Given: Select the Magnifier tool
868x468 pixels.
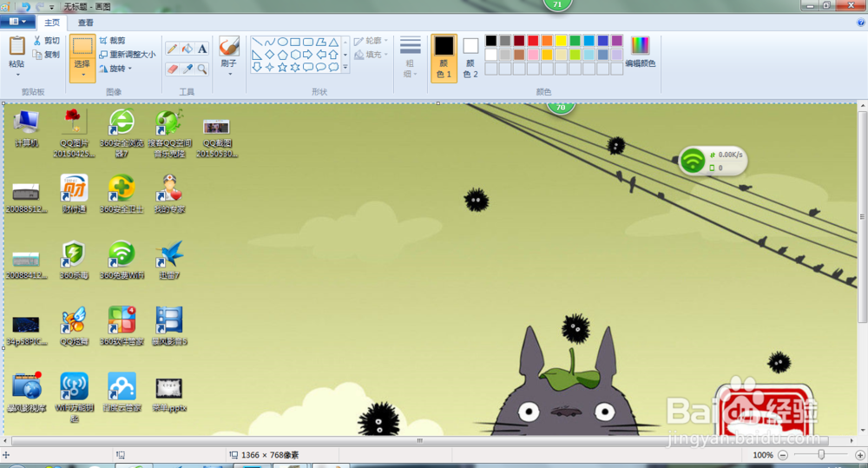Looking at the screenshot, I should point(202,69).
